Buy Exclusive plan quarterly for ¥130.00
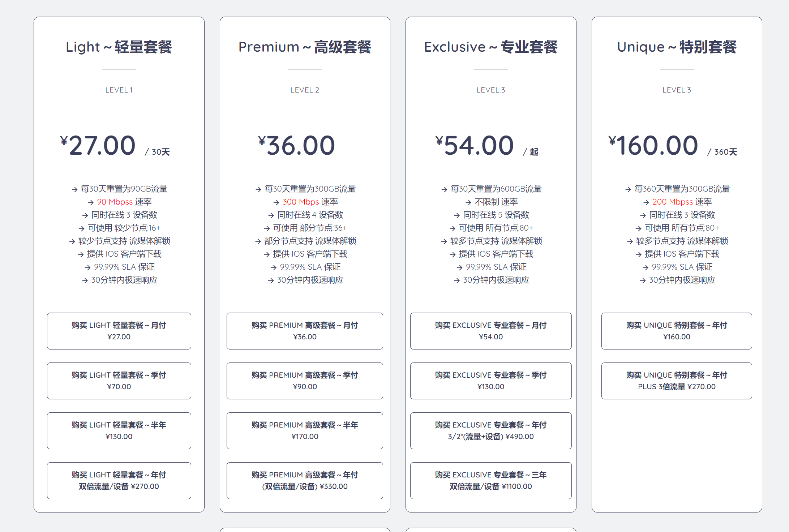The width and height of the screenshot is (789, 532). pos(491,381)
